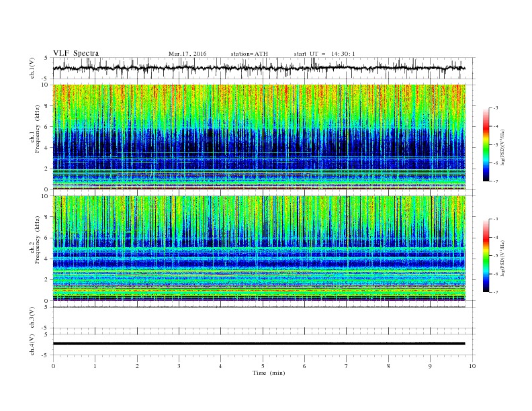Select the "Mar.17, 2016" date text

tap(187, 54)
